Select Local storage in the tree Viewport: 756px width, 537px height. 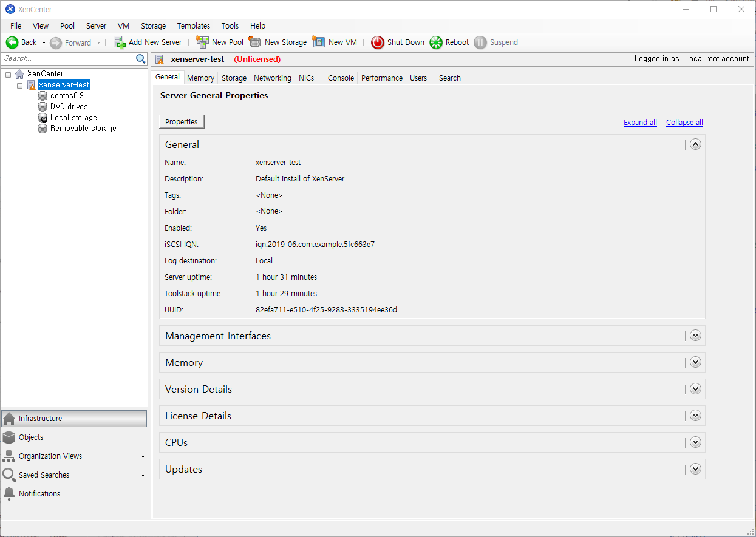tap(73, 118)
